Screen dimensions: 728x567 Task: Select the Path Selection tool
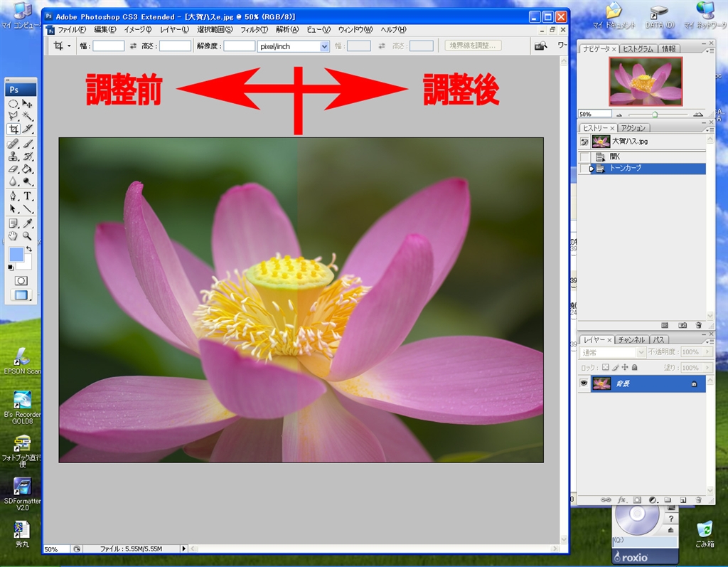pyautogui.click(x=14, y=208)
